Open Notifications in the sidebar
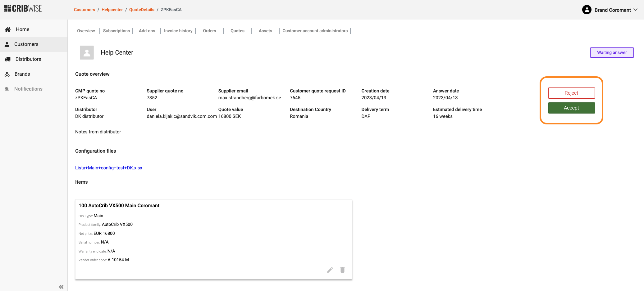The width and height of the screenshot is (644, 291). click(28, 89)
